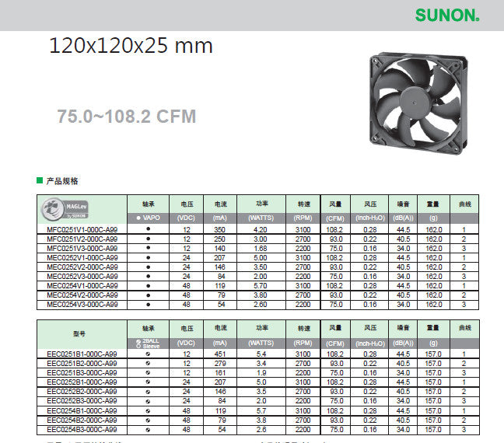The height and width of the screenshot is (443, 504).
Task: Click model MFC0251V3-000C-A99
Action: (82, 249)
